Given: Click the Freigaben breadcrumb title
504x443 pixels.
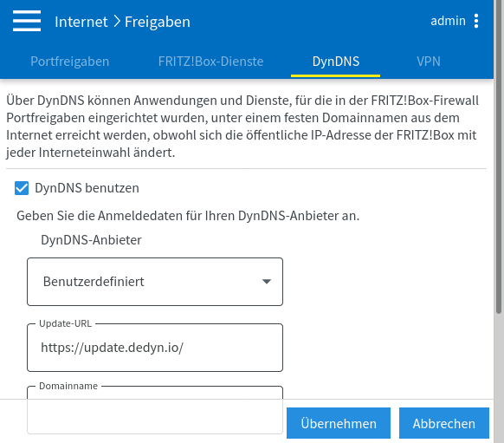Looking at the screenshot, I should click(x=158, y=22).
